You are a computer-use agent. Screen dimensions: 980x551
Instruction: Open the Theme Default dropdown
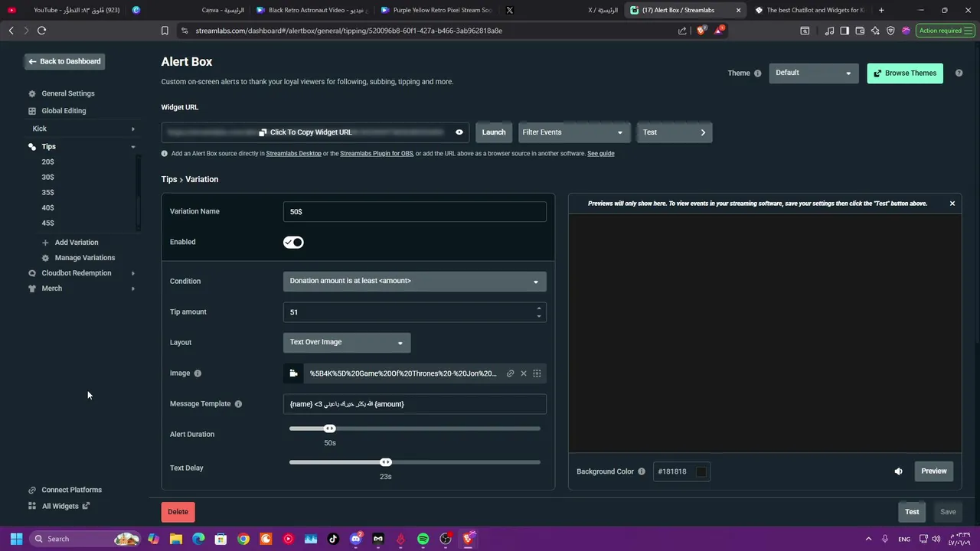813,73
